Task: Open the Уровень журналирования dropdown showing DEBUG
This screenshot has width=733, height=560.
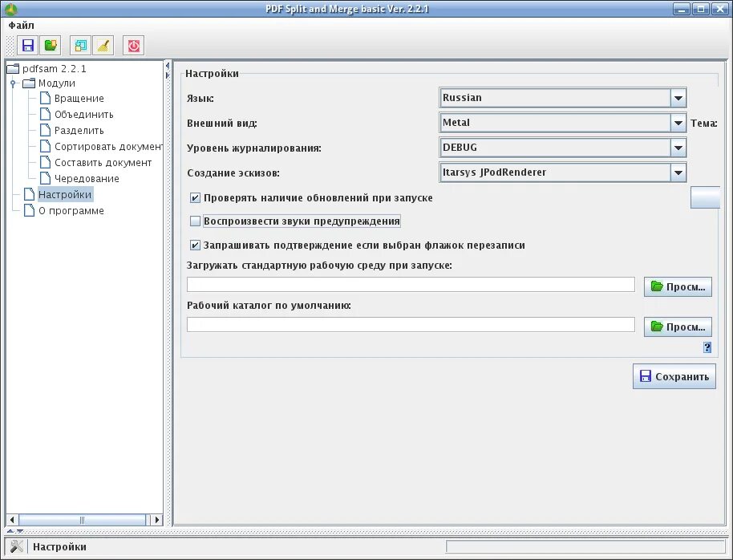Action: 563,148
